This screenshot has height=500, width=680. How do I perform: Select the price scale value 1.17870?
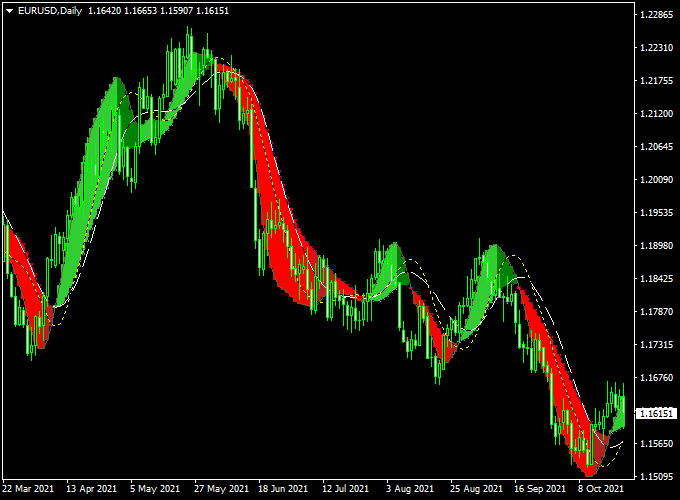tap(657, 311)
